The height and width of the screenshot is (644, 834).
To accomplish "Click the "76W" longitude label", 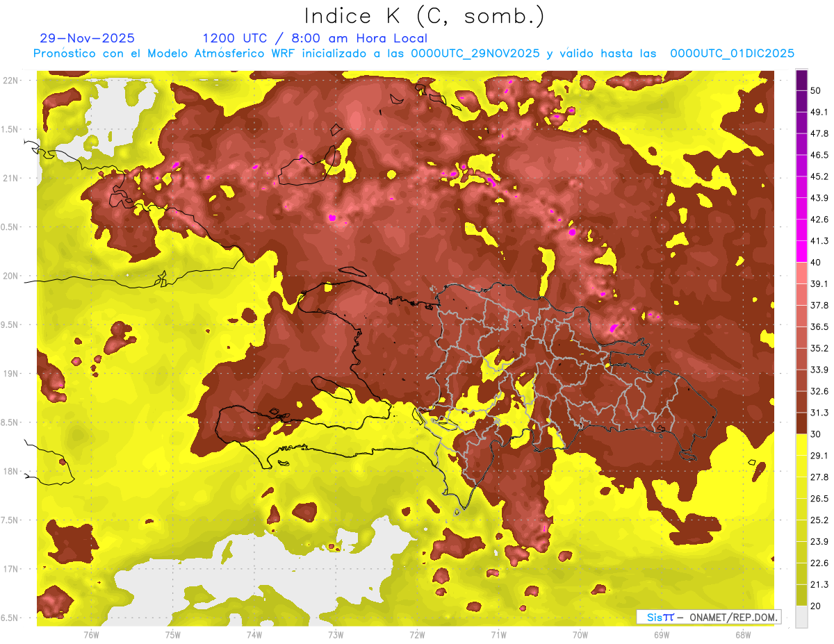I will click(x=91, y=635).
